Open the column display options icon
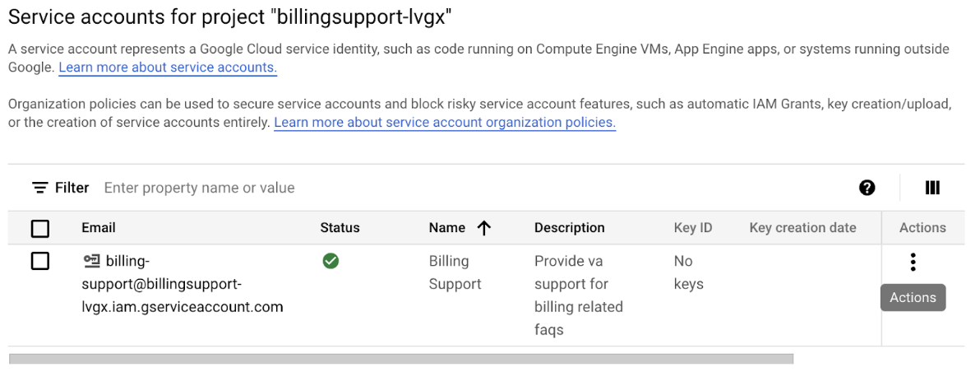 tap(932, 188)
